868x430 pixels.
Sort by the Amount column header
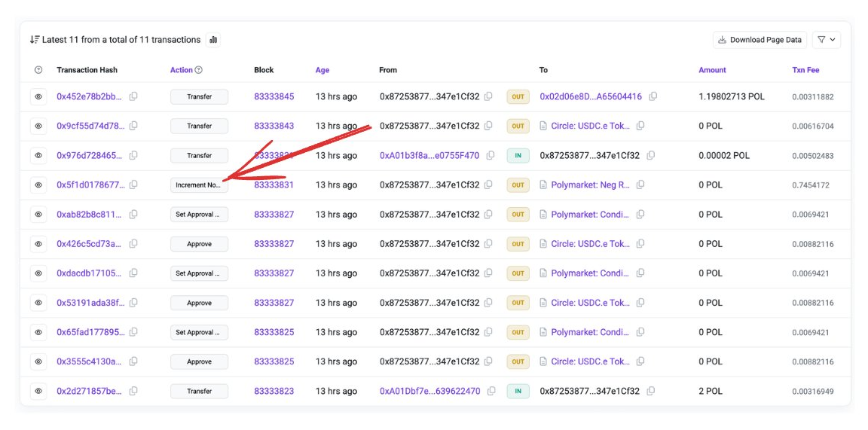pos(712,70)
